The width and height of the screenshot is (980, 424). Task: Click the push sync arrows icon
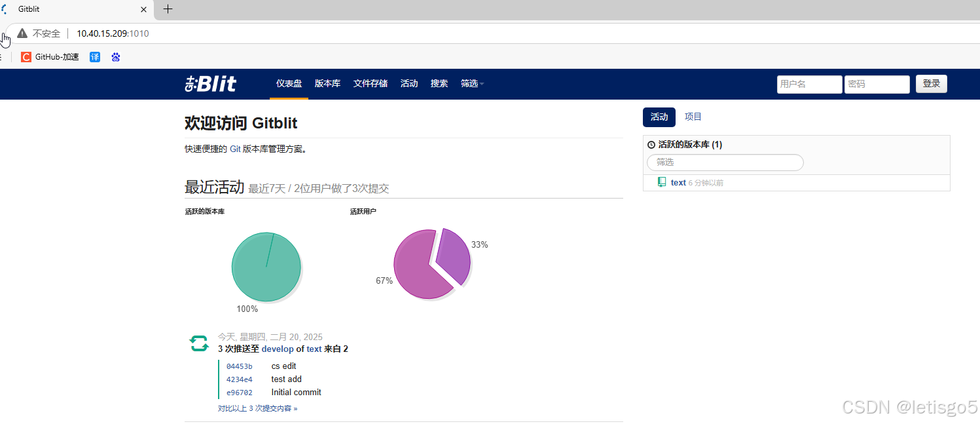coord(199,343)
